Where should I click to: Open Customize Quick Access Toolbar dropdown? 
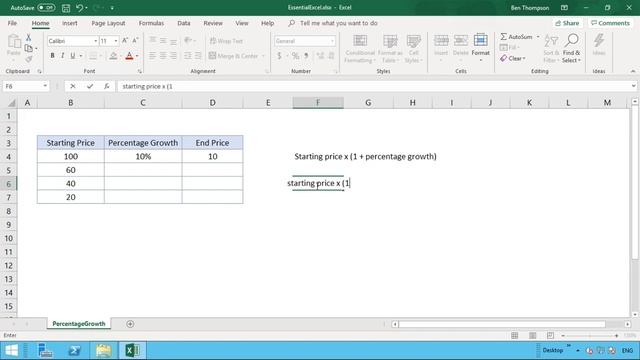[x=112, y=8]
